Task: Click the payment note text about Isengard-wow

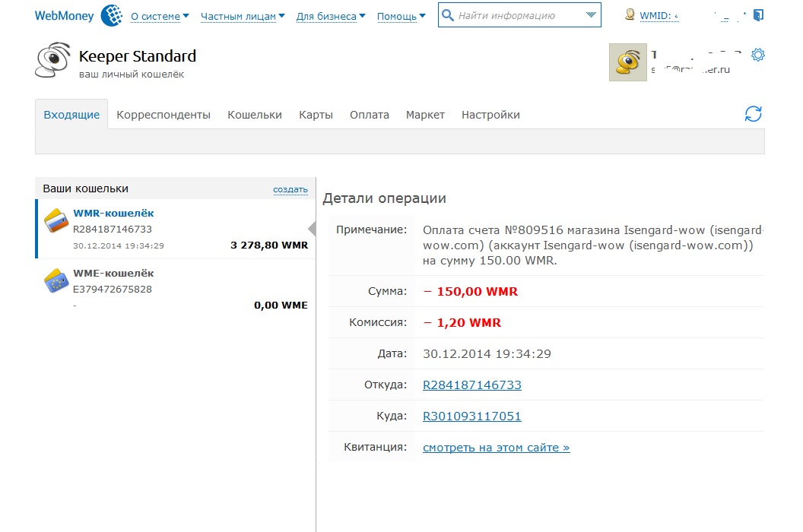Action: coord(592,245)
